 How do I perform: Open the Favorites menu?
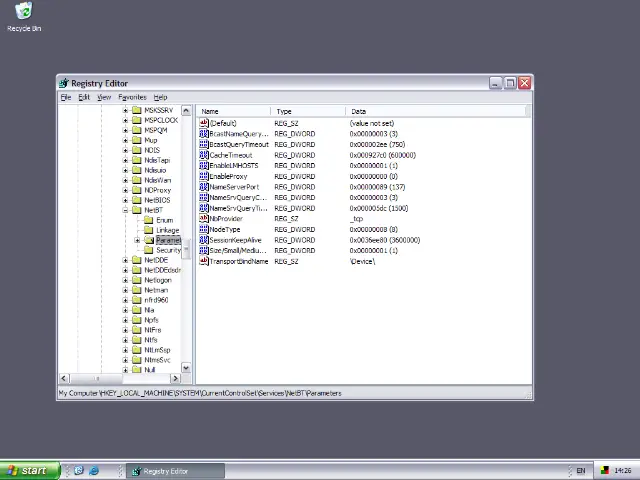tap(132, 97)
